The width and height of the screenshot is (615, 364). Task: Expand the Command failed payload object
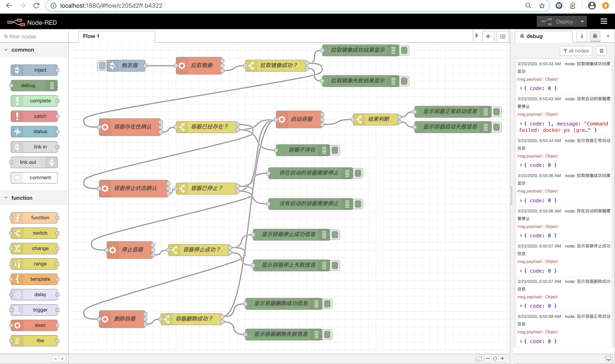coord(521,124)
